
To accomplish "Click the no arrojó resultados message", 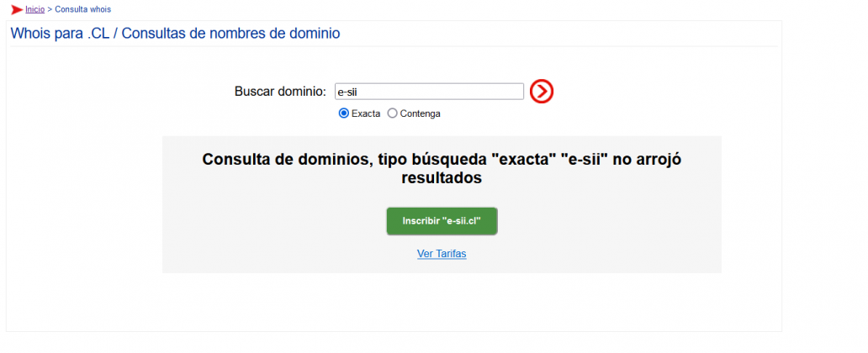I will (442, 168).
